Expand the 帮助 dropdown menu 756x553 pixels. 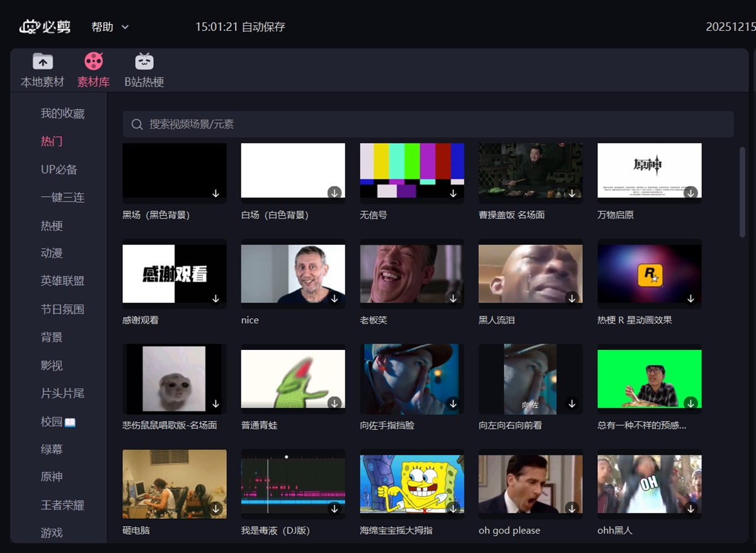110,27
